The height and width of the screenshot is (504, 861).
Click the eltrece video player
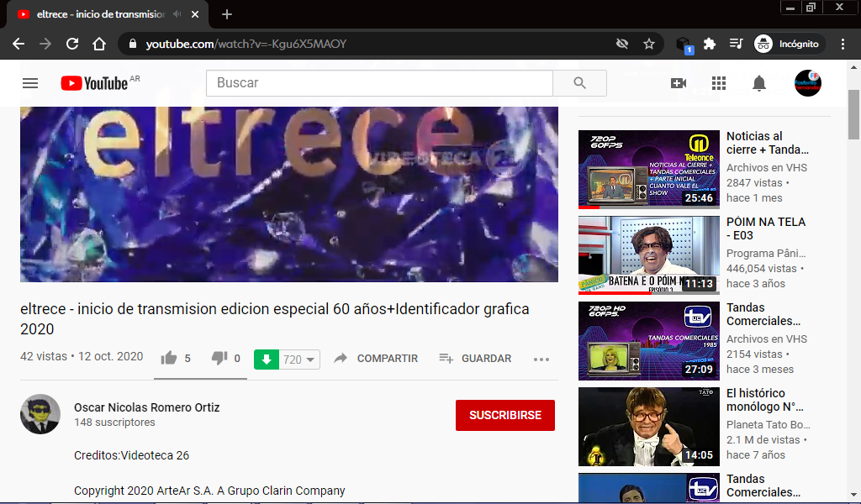click(289, 194)
